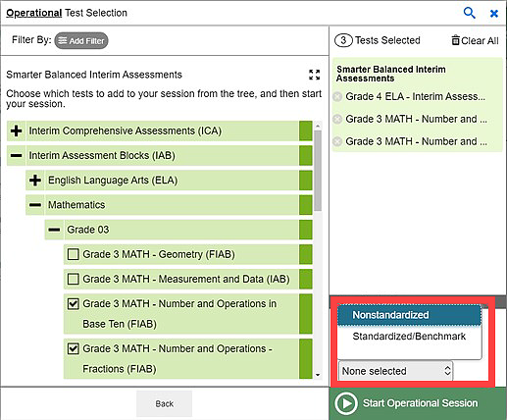Check Grade 3 MATH Measurement and Data
The width and height of the screenshot is (507, 420).
(x=73, y=279)
